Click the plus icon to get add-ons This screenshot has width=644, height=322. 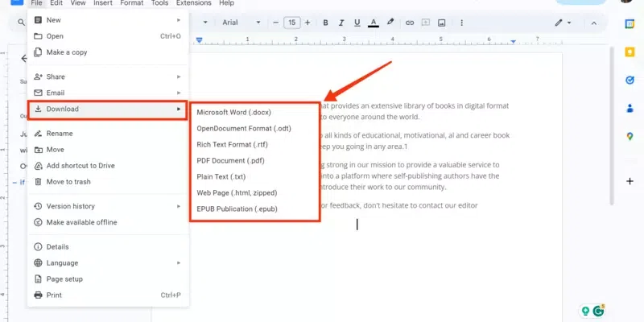point(630,181)
